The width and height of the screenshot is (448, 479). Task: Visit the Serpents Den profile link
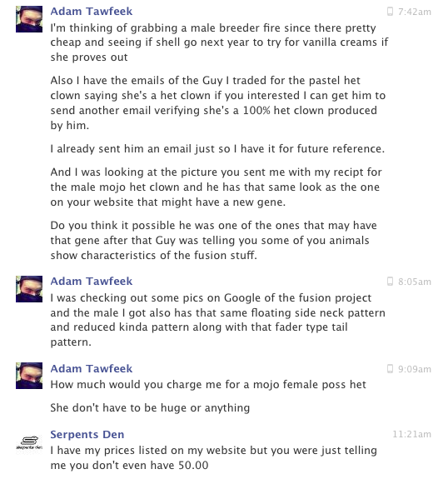point(87,434)
